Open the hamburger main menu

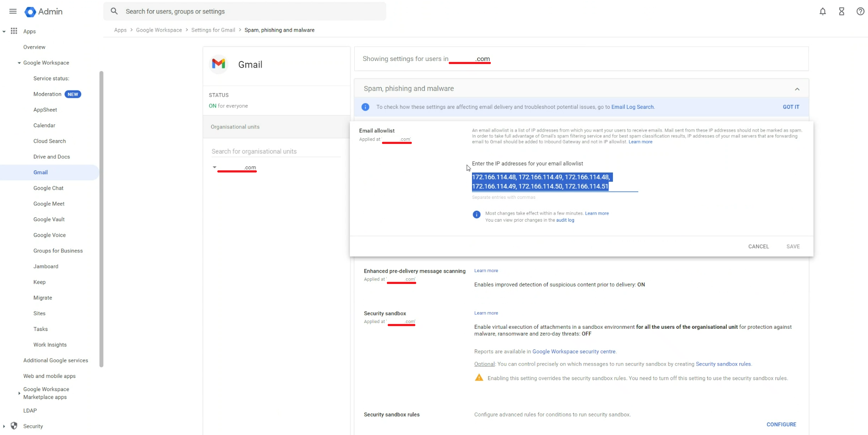point(13,11)
